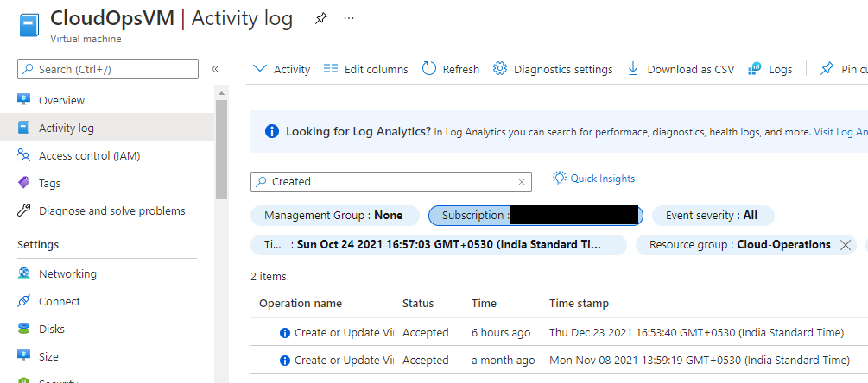Viewport: 868px width, 383px height.
Task: Change the Event severity filter
Action: 713,215
